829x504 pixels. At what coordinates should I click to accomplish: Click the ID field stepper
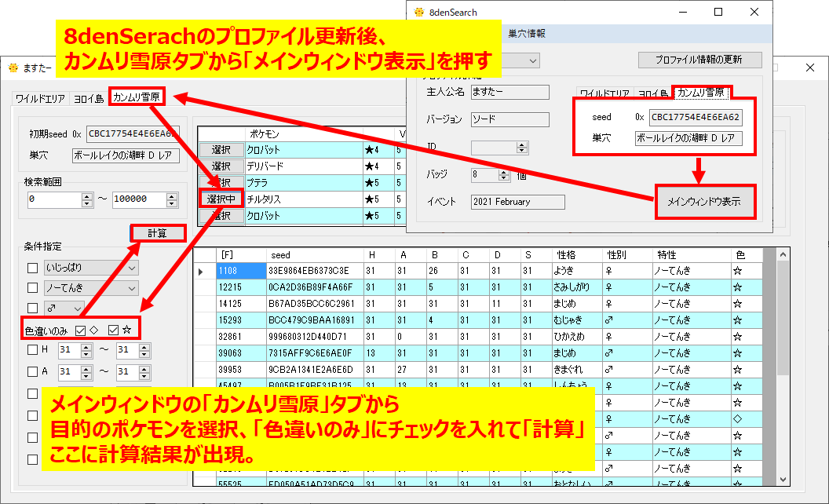522,148
